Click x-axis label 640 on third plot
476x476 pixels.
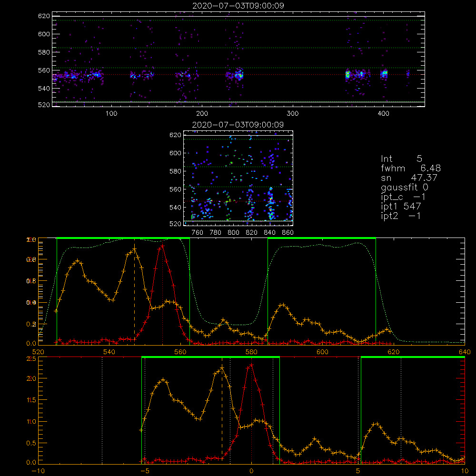[465, 352]
